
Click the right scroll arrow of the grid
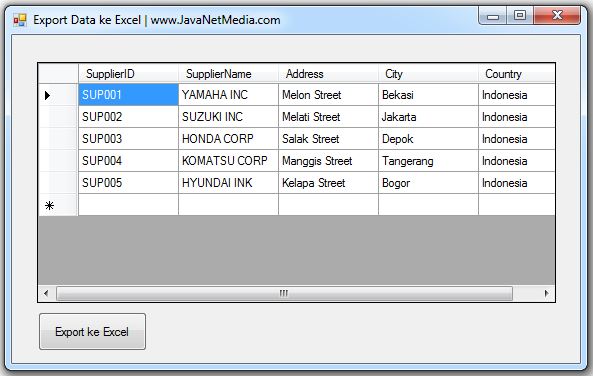tap(546, 293)
